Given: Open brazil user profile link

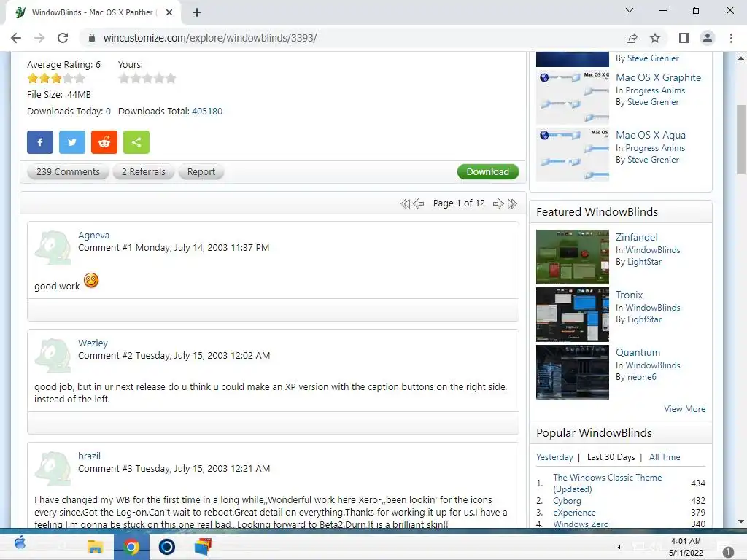Looking at the screenshot, I should coord(89,456).
